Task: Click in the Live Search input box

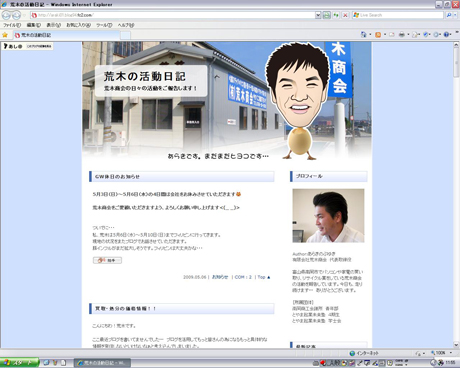Action: pos(398,15)
